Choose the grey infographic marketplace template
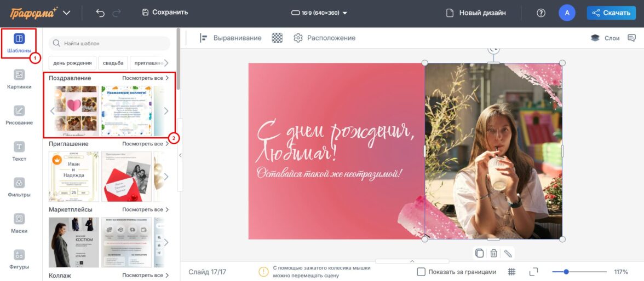The image size is (644, 281). 127,242
